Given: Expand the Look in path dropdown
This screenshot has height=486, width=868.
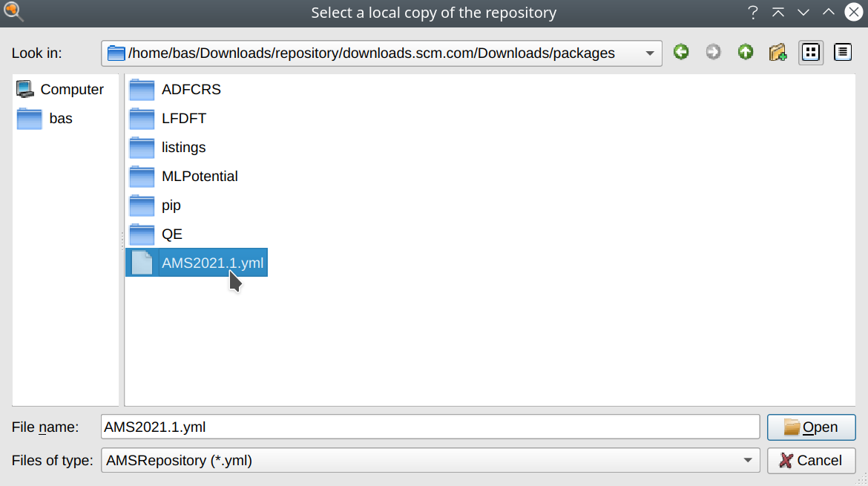Looking at the screenshot, I should coord(650,53).
